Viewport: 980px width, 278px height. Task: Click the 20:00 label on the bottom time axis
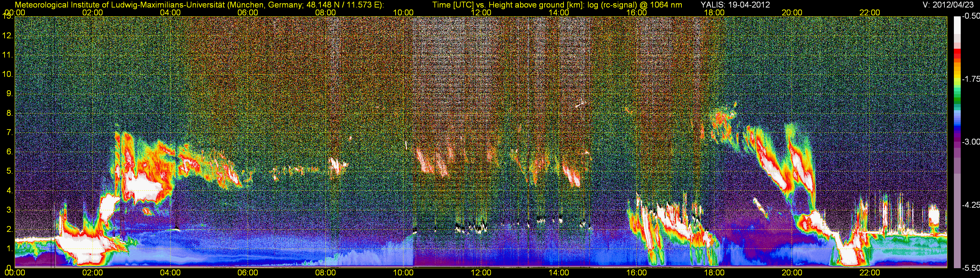click(x=792, y=273)
